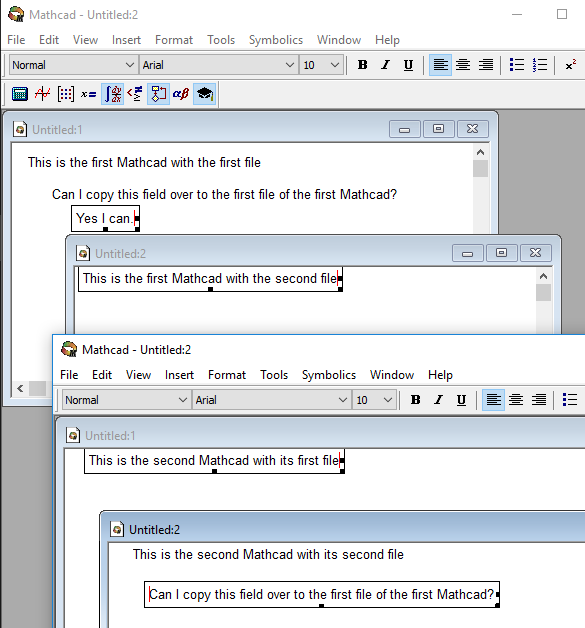
Task: Apply numbered list in top toolbar
Action: click(540, 65)
